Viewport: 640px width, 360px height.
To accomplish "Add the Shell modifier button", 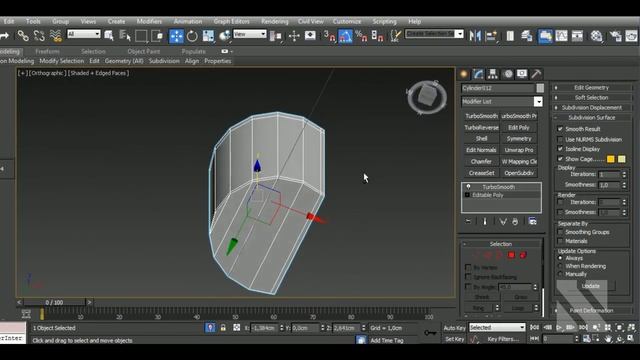I will pyautogui.click(x=481, y=139).
